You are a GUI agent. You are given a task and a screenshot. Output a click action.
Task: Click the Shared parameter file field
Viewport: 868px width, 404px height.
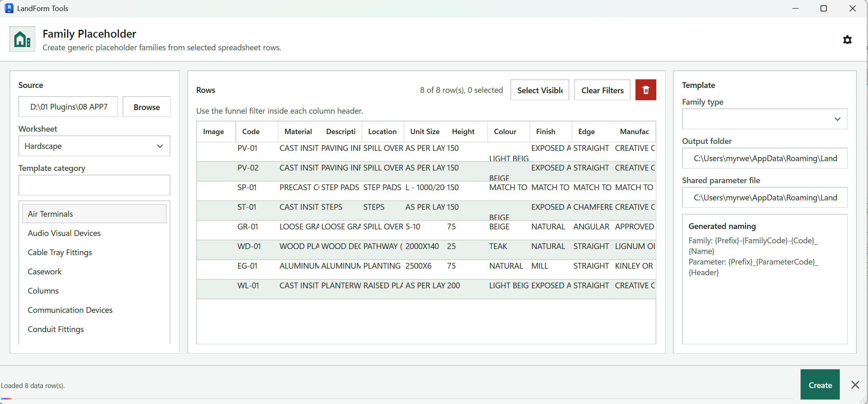coord(765,198)
